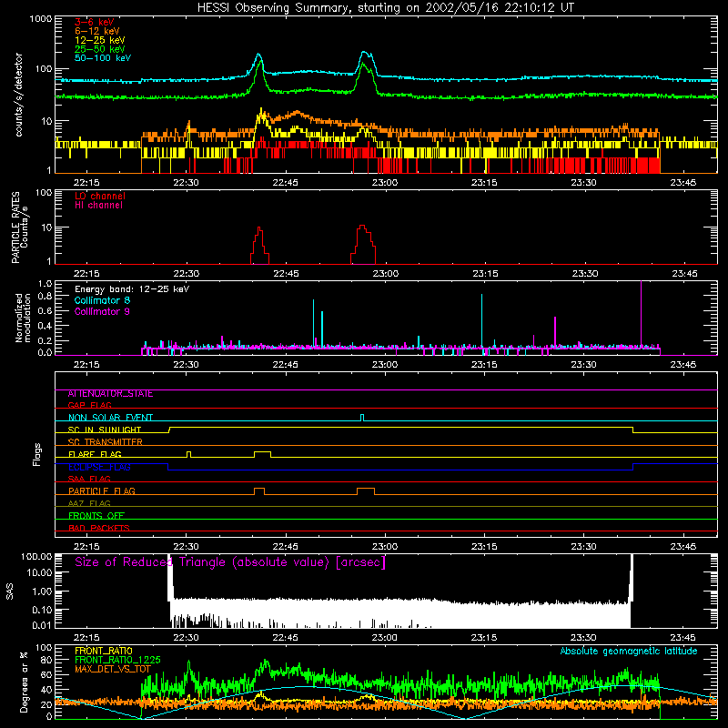Image resolution: width=728 pixels, height=728 pixels.
Task: Click the Degrees or % axis label
Action: click(24, 682)
